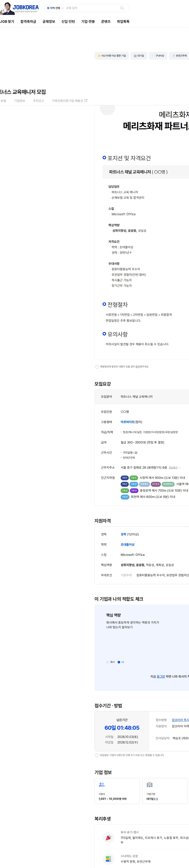Open the 공채정보 menu
The height and width of the screenshot is (868, 189).
[49, 22]
